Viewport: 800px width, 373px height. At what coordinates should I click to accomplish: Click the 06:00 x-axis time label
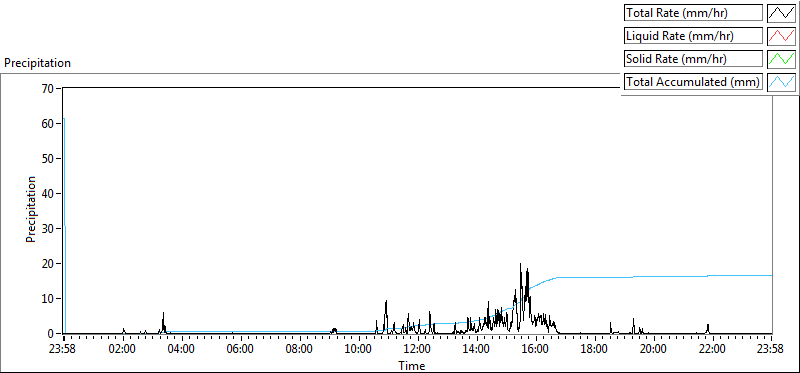[x=240, y=350]
